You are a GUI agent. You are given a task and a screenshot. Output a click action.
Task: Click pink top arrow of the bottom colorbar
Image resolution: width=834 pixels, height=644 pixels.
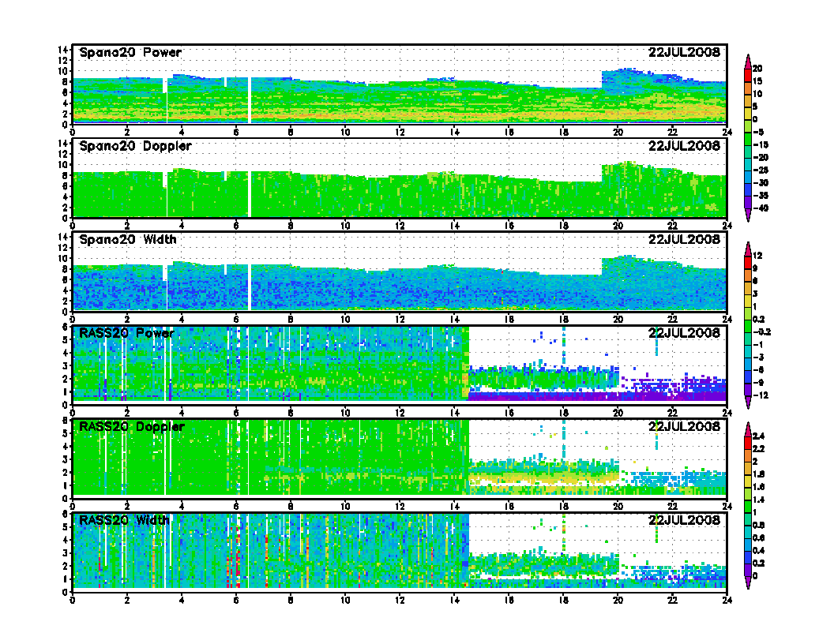pos(748,429)
